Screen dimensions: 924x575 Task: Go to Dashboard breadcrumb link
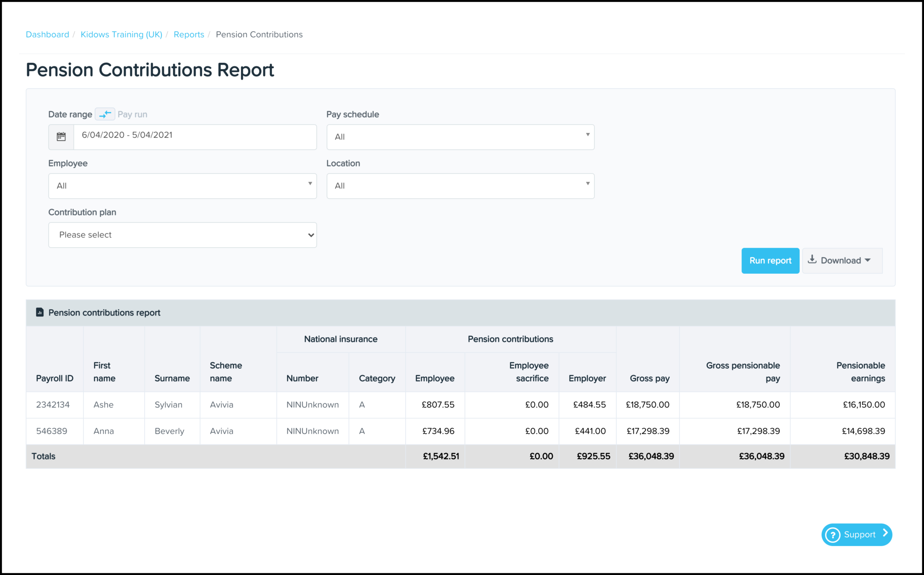tap(47, 34)
